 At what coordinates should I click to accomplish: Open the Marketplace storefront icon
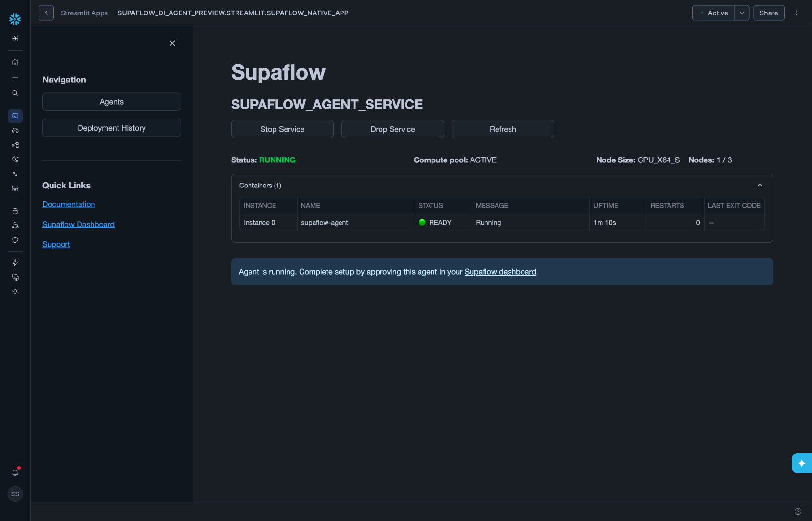pyautogui.click(x=15, y=188)
